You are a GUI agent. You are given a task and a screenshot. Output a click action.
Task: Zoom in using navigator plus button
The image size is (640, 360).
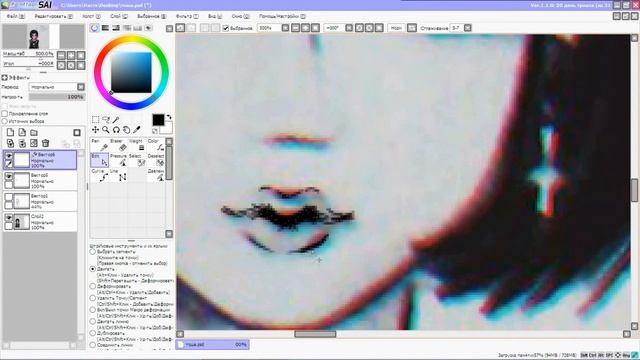tap(71, 55)
